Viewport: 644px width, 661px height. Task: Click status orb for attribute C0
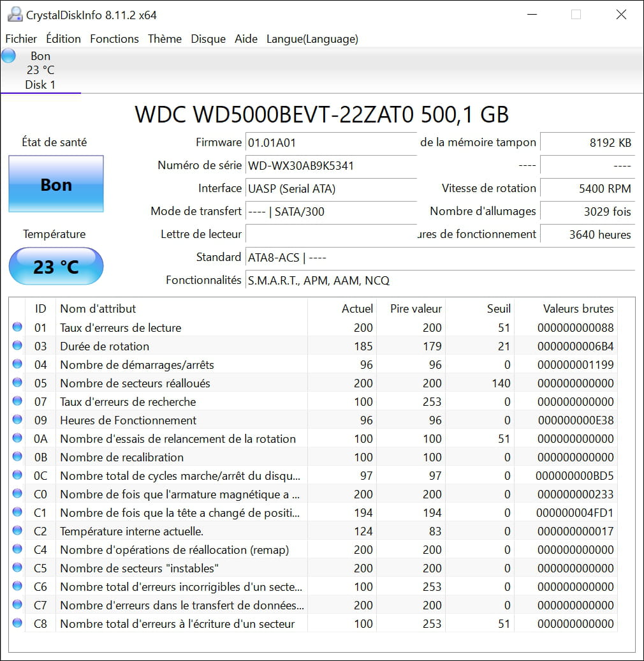pyautogui.click(x=17, y=493)
